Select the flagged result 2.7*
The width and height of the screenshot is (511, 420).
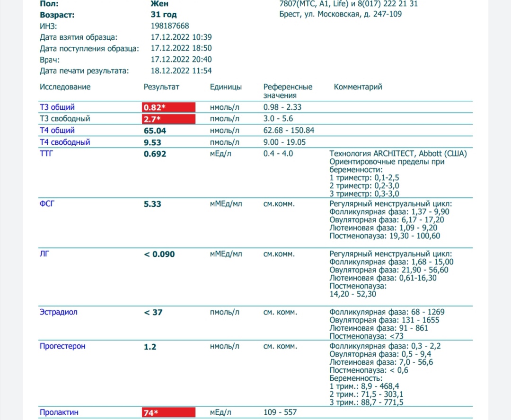click(168, 119)
